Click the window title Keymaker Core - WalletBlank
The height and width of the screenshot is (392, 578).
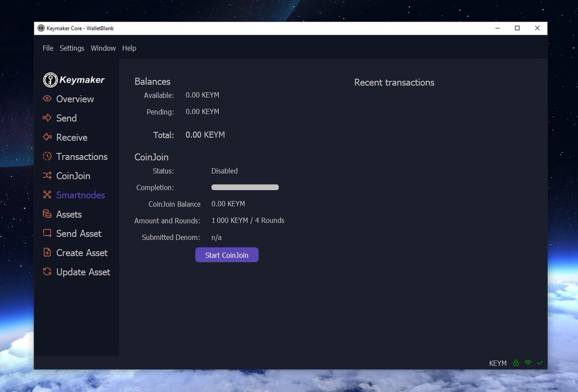[x=80, y=28]
